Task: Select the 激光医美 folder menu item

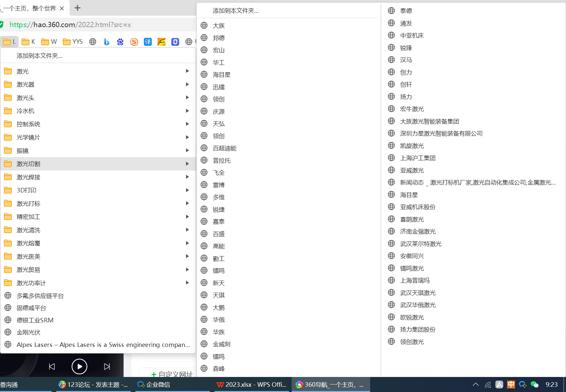Action: click(x=98, y=256)
